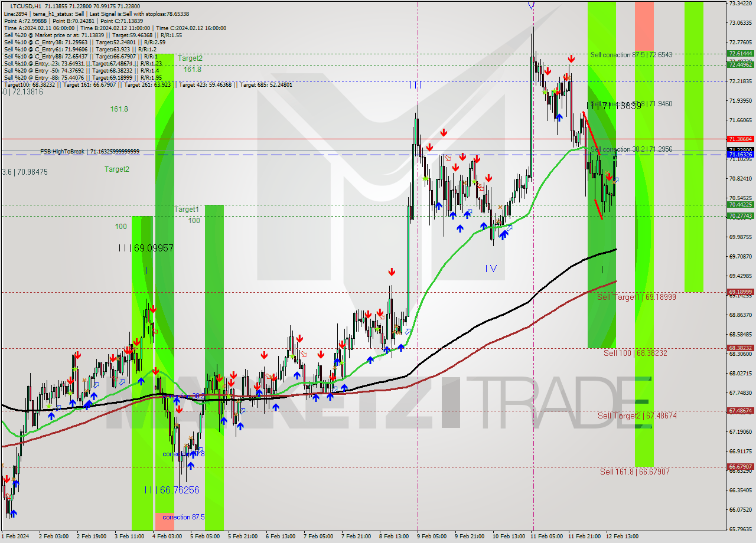Select the blue I V wave marker
The image size is (756, 543).
(491, 269)
